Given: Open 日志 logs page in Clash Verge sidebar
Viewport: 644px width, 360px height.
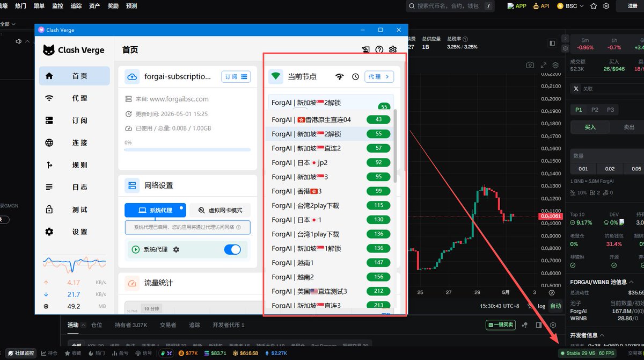Looking at the screenshot, I should pyautogui.click(x=74, y=187).
